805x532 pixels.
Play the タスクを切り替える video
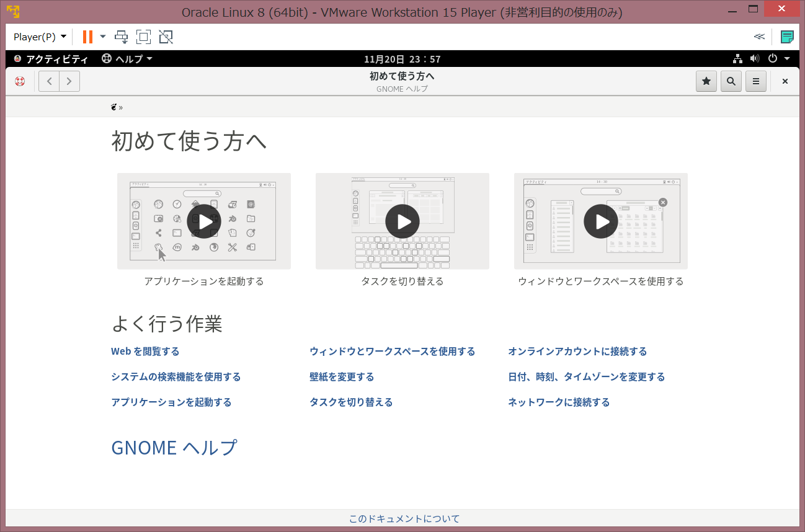(x=403, y=221)
